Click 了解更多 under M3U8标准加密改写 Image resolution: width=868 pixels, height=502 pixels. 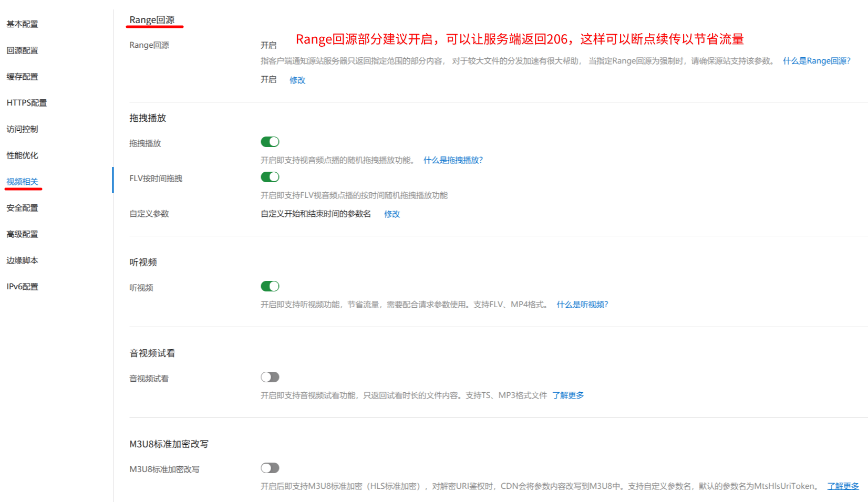click(x=843, y=486)
